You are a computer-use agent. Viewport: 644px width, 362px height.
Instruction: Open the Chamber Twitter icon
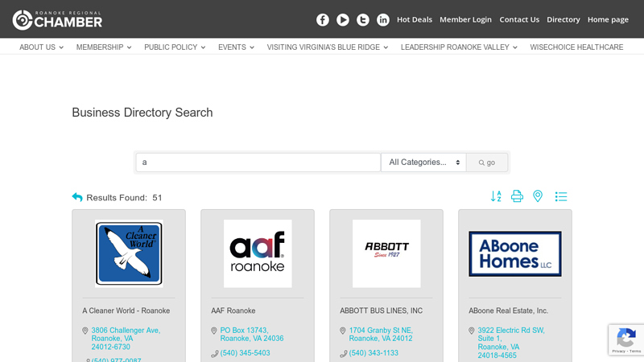point(363,19)
